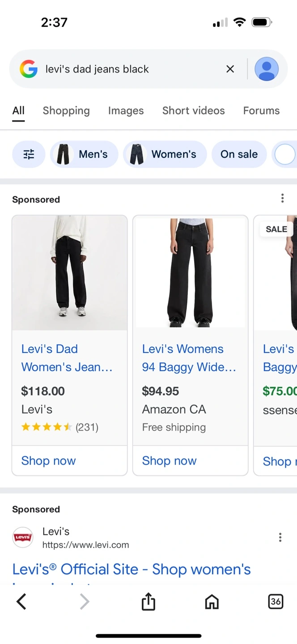297x644 pixels.
Task: Go to browser home page icon
Action: coord(212,602)
